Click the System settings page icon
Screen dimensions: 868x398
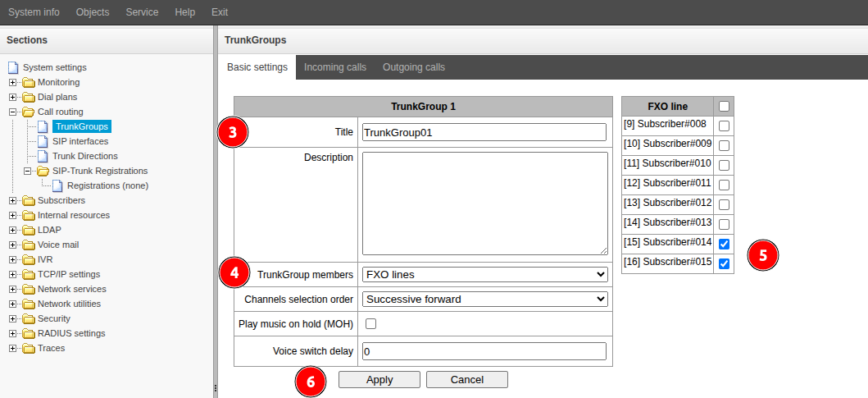(x=13, y=67)
